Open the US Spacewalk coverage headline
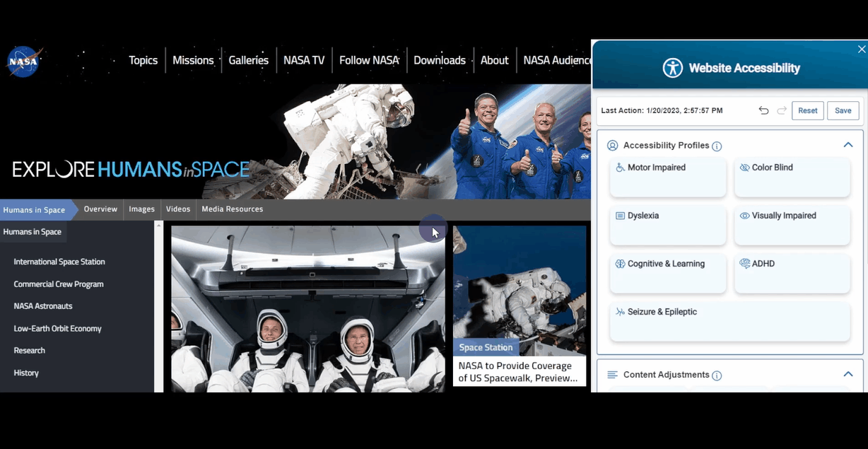 coord(518,371)
